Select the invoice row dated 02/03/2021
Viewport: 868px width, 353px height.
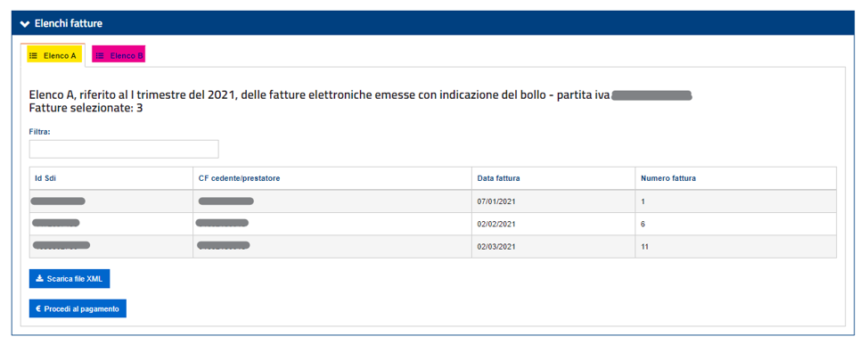pos(433,247)
